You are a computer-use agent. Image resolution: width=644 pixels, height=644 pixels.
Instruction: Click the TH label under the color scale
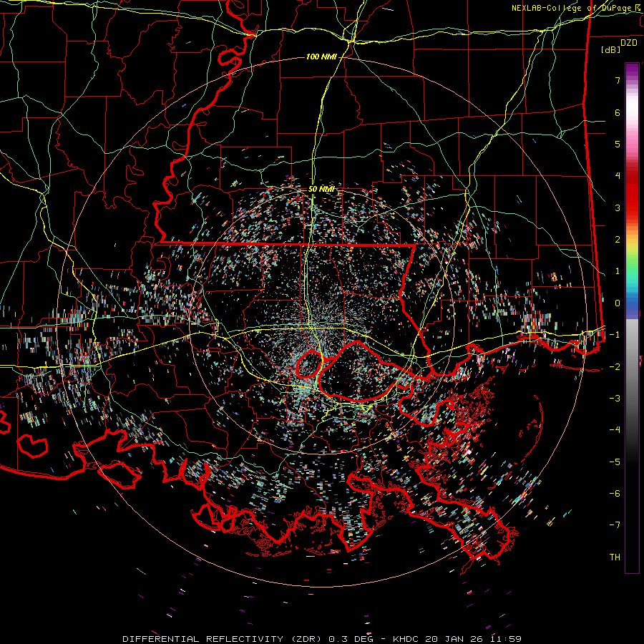pyautogui.click(x=615, y=557)
